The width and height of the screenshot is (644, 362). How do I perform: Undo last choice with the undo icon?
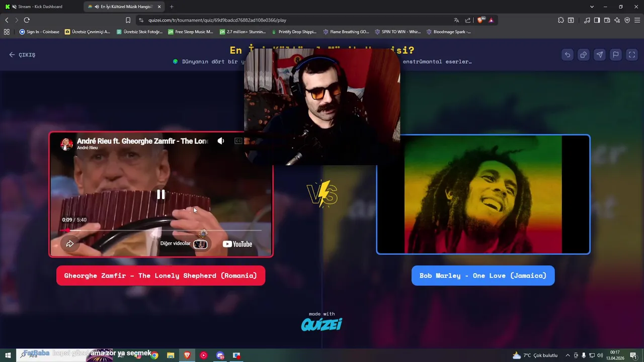[568, 55]
